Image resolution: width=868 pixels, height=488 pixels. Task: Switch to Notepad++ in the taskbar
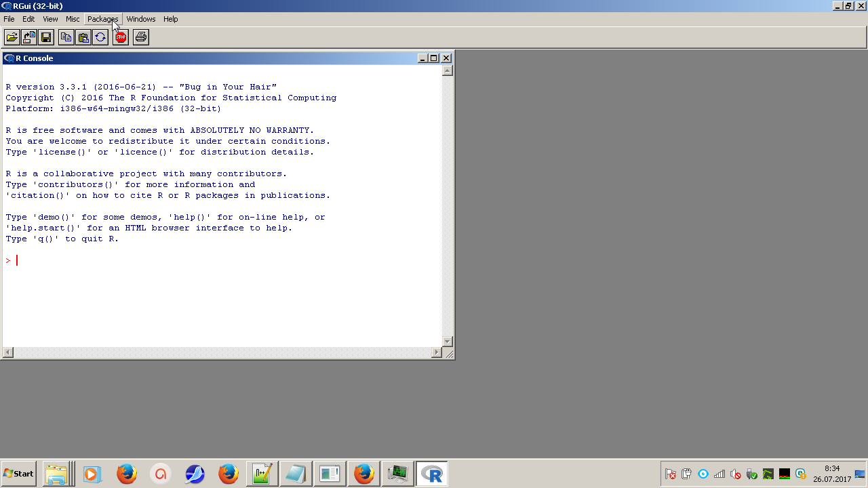[262, 474]
